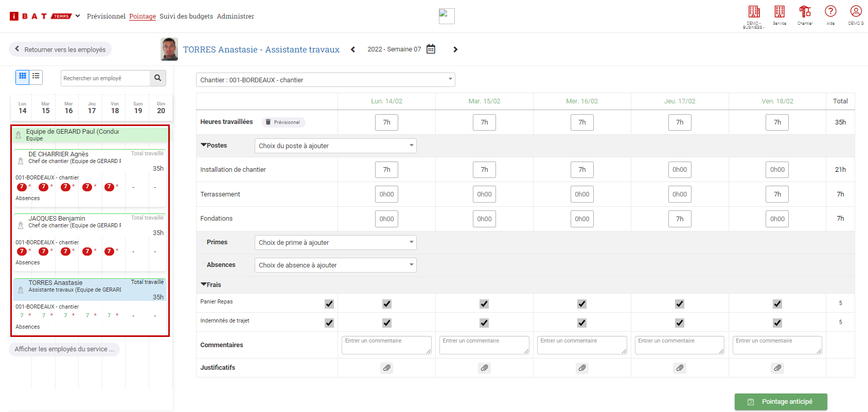Toggle Indemnités de trajet row master checkbox
This screenshot has height=412, width=868.
point(329,323)
